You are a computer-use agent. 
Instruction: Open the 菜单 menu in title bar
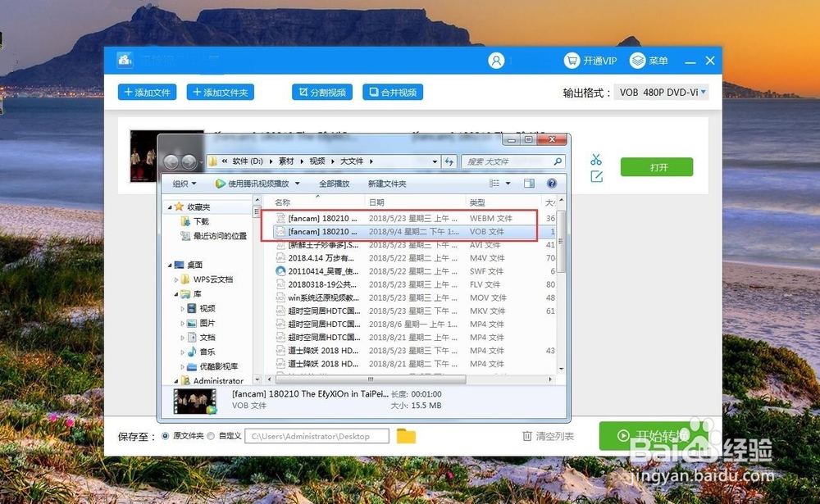click(x=656, y=60)
